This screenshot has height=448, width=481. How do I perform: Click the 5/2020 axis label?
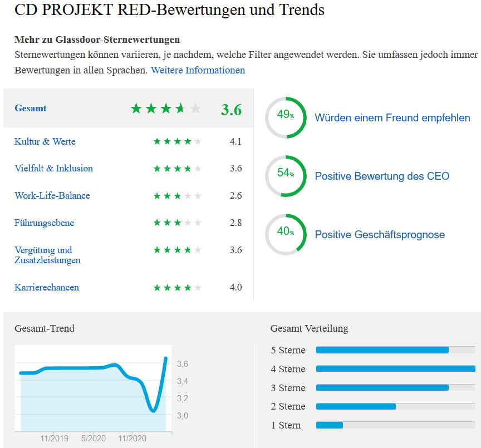[94, 438]
